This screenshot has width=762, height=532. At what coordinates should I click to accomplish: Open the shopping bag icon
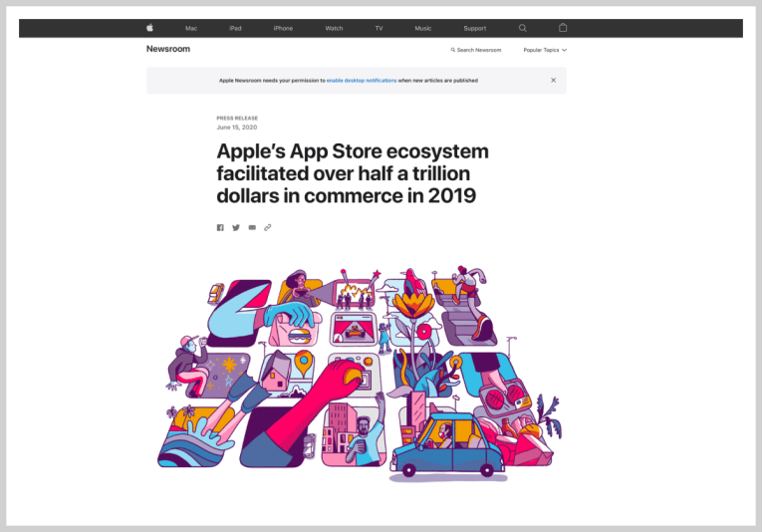563,28
